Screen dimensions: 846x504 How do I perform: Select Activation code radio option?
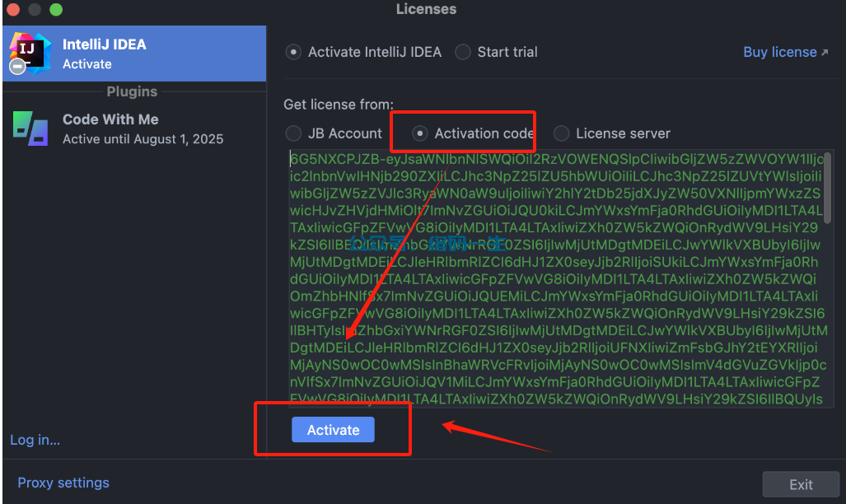(x=420, y=133)
